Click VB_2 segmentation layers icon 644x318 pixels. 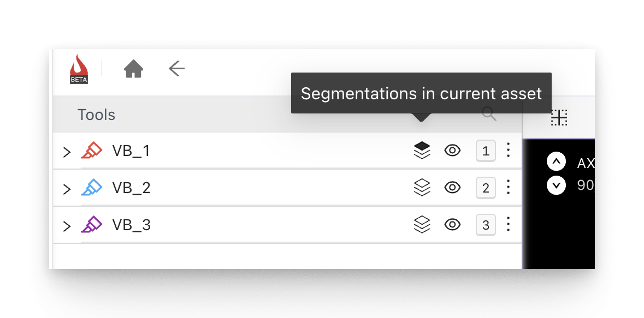pos(422,188)
